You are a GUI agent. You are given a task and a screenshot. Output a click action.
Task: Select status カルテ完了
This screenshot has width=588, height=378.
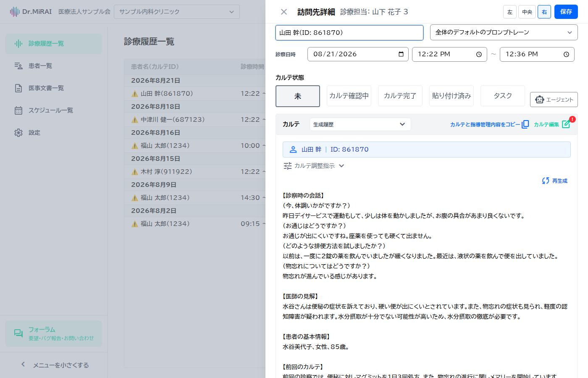tap(400, 96)
